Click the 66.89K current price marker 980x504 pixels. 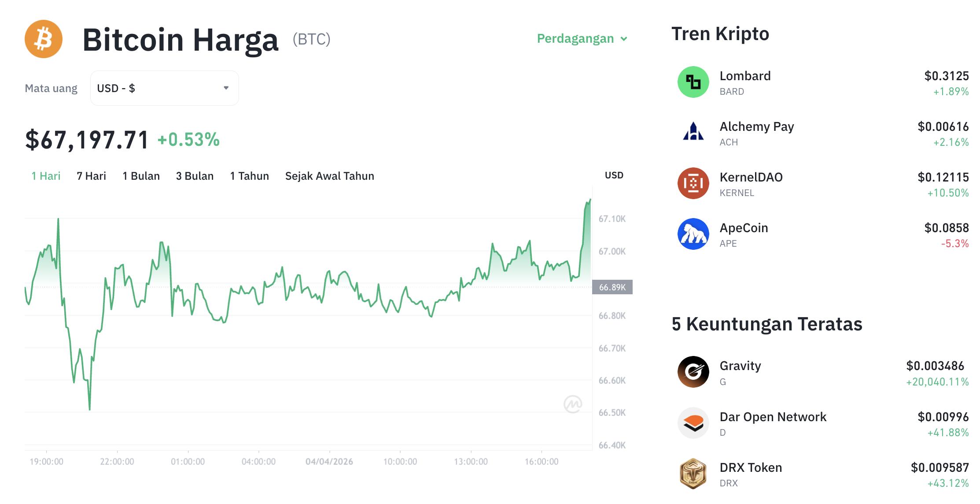pos(612,287)
